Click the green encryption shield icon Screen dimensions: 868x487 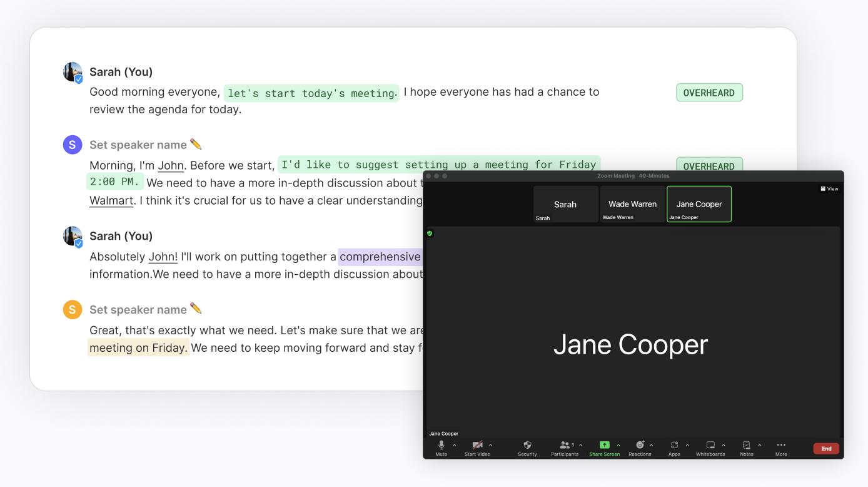[x=430, y=233]
